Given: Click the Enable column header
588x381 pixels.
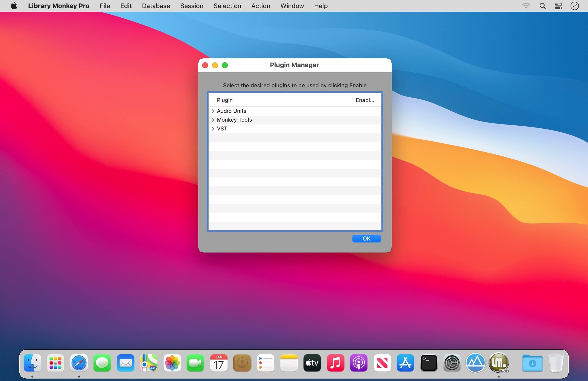Looking at the screenshot, I should pyautogui.click(x=365, y=100).
